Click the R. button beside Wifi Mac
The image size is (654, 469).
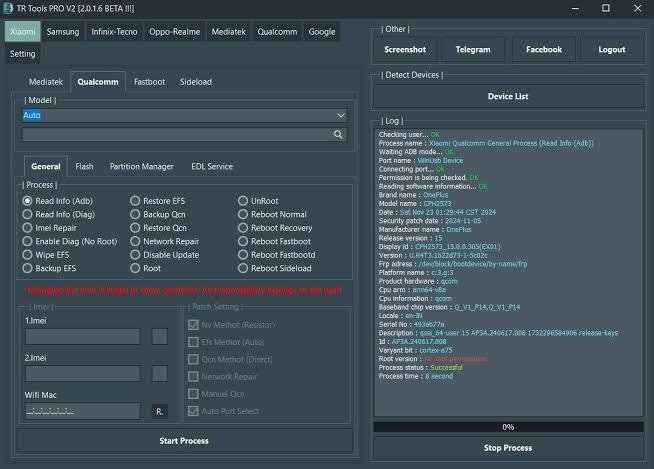159,411
